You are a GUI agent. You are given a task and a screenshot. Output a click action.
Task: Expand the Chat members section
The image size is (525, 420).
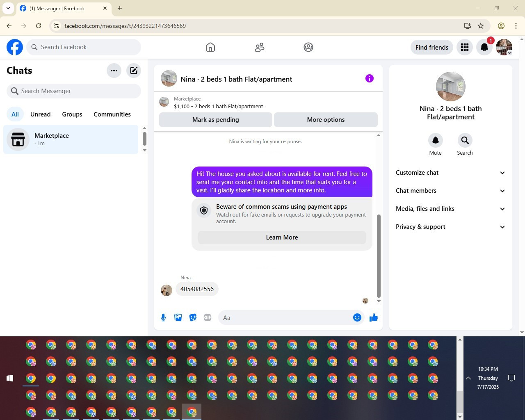450,191
